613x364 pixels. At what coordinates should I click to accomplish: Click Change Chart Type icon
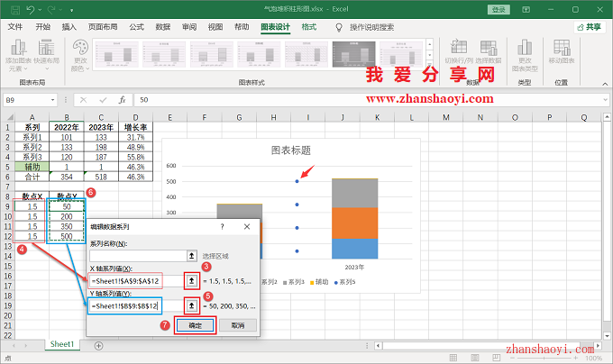(x=525, y=47)
